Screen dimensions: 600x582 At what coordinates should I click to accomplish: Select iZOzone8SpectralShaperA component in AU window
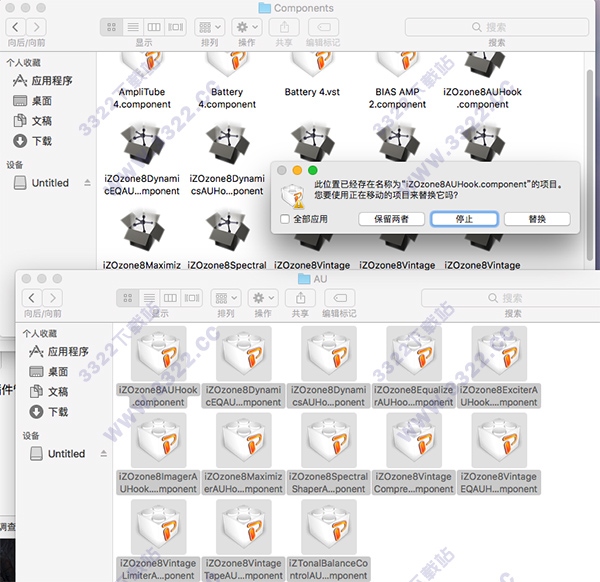click(x=329, y=454)
